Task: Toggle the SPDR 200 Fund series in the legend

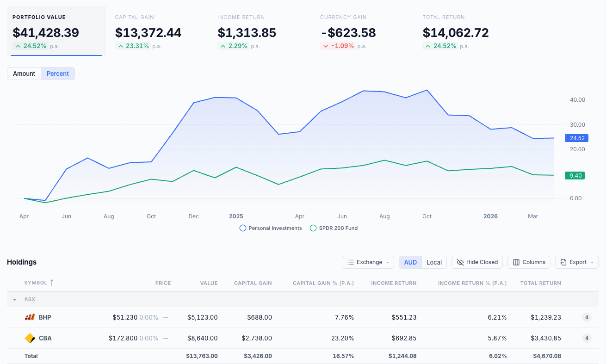Action: pos(333,228)
